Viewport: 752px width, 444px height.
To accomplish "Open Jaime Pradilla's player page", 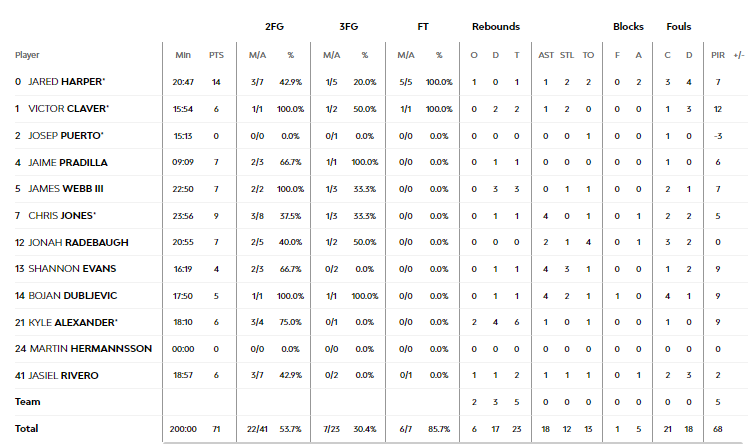I will coord(68,163).
